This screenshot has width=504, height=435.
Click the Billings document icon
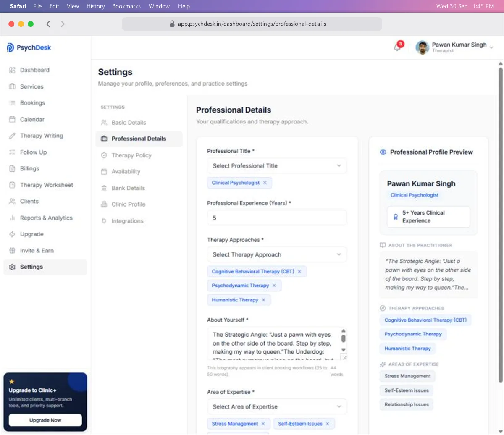pos(12,168)
